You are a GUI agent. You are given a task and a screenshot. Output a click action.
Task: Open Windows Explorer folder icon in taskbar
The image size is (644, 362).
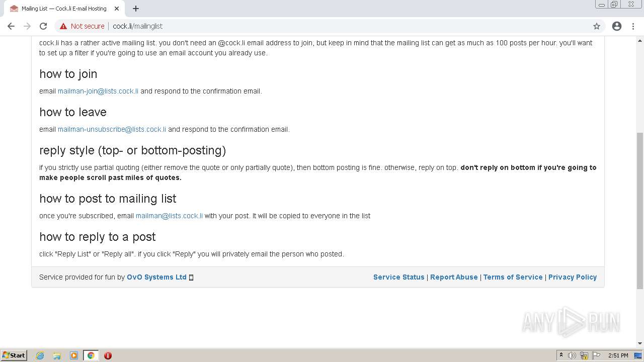coord(57,355)
